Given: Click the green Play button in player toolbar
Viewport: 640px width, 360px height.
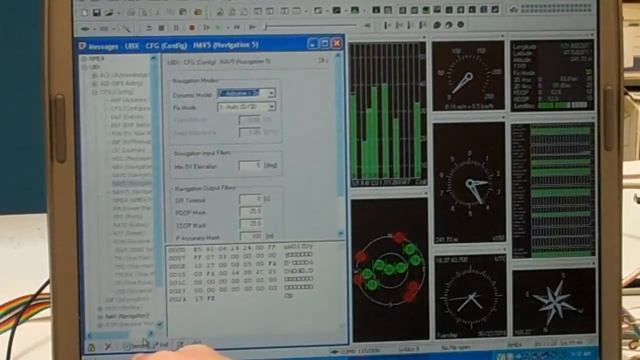Looking at the screenshot, I should (x=219, y=28).
